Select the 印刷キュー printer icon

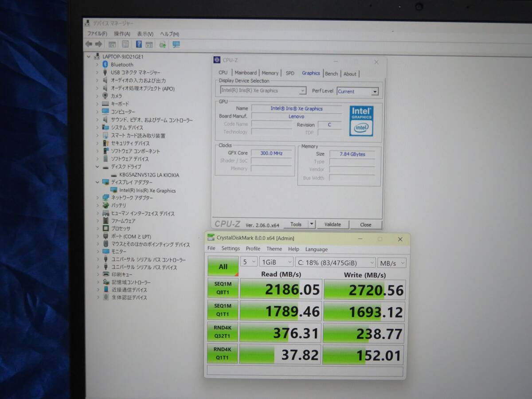(106, 274)
